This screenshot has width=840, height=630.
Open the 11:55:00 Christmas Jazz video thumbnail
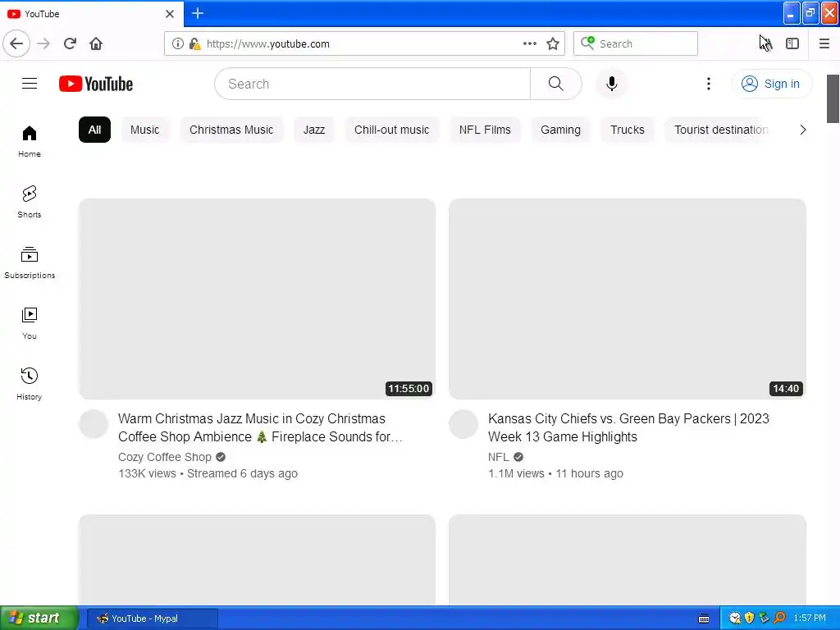[257, 299]
